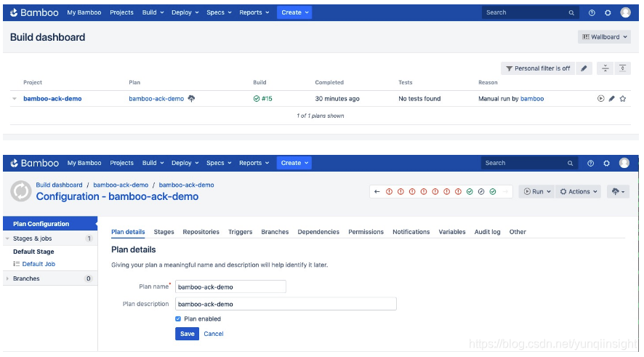Viewport: 644px width, 357px height.
Task: Open the Build dashboard breadcrumb link
Action: [59, 185]
